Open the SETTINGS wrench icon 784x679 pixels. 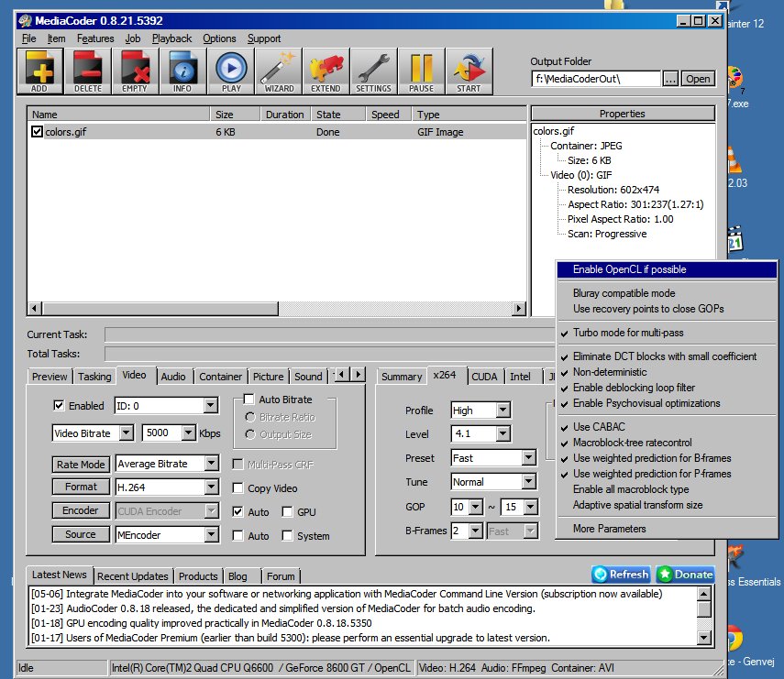(373, 70)
